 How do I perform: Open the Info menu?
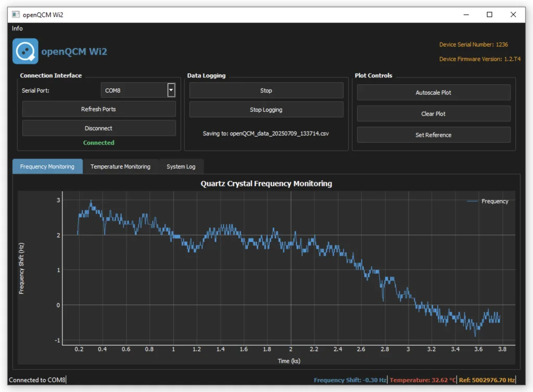(17, 29)
